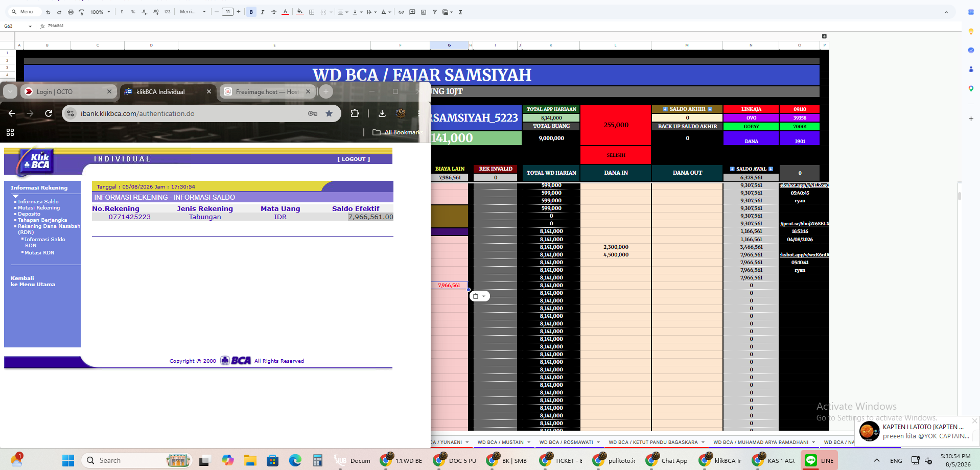This screenshot has width=980, height=470.
Task: Format cells as currency with pound icon
Action: (x=122, y=12)
